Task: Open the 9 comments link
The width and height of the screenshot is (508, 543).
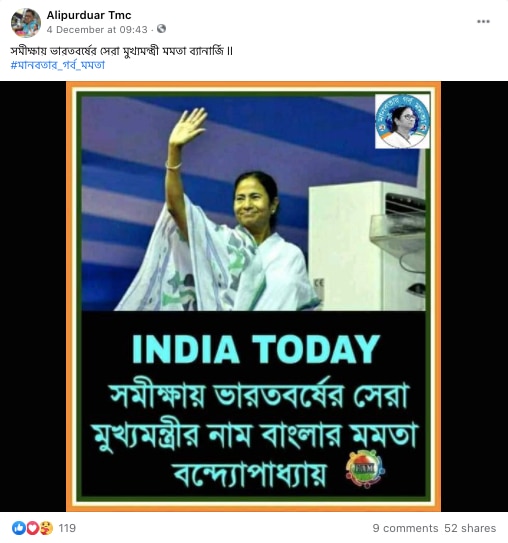Action: point(405,528)
